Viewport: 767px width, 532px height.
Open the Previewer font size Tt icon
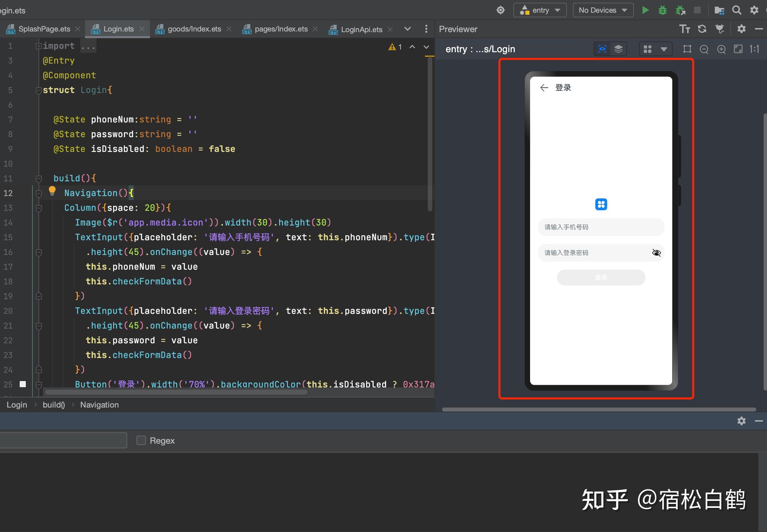point(685,29)
